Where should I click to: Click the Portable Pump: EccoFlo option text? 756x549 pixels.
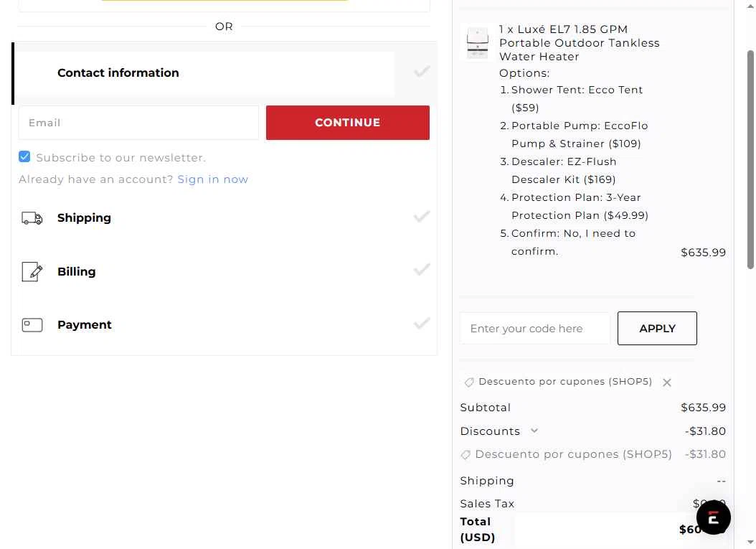[580, 135]
